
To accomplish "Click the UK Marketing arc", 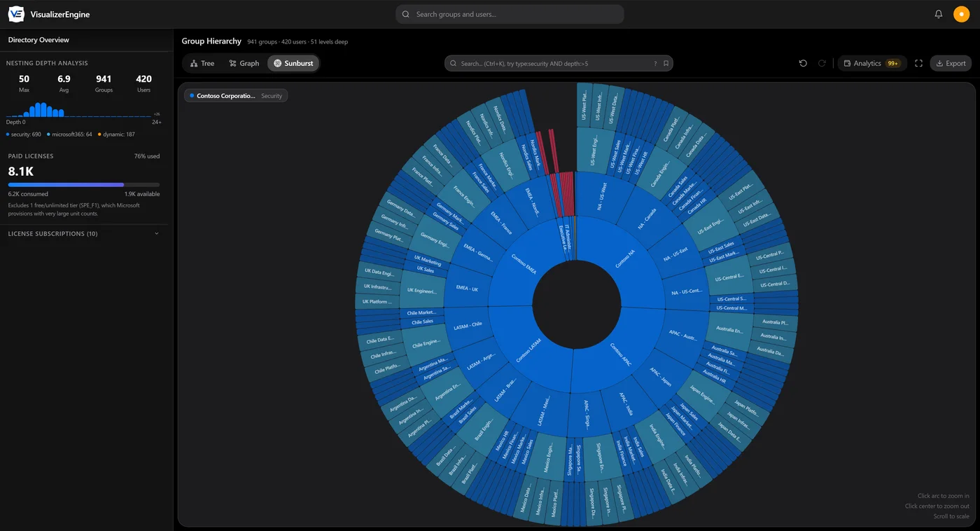I will [x=427, y=261].
